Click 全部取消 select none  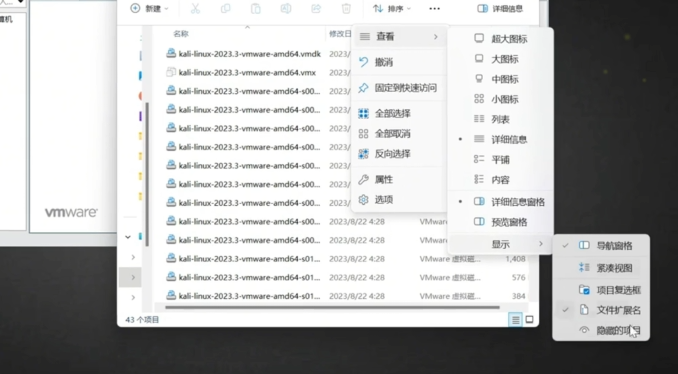click(400, 134)
